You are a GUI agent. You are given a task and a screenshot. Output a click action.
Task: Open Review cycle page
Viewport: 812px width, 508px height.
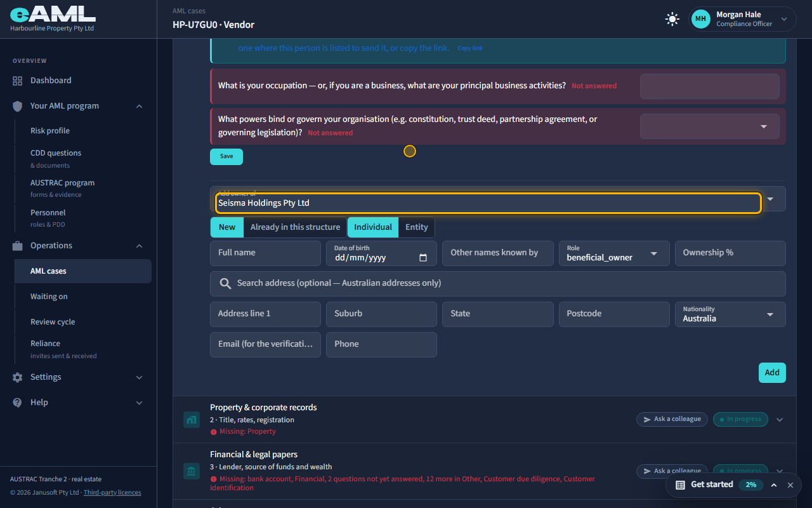point(53,322)
